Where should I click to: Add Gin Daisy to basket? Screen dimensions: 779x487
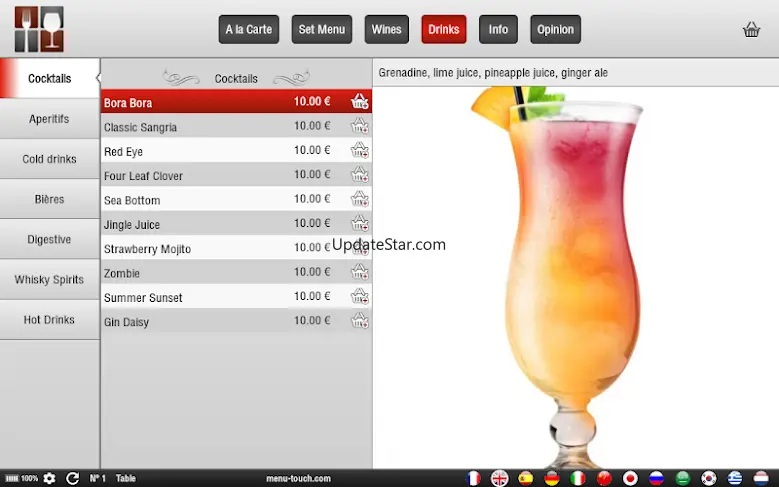point(359,321)
